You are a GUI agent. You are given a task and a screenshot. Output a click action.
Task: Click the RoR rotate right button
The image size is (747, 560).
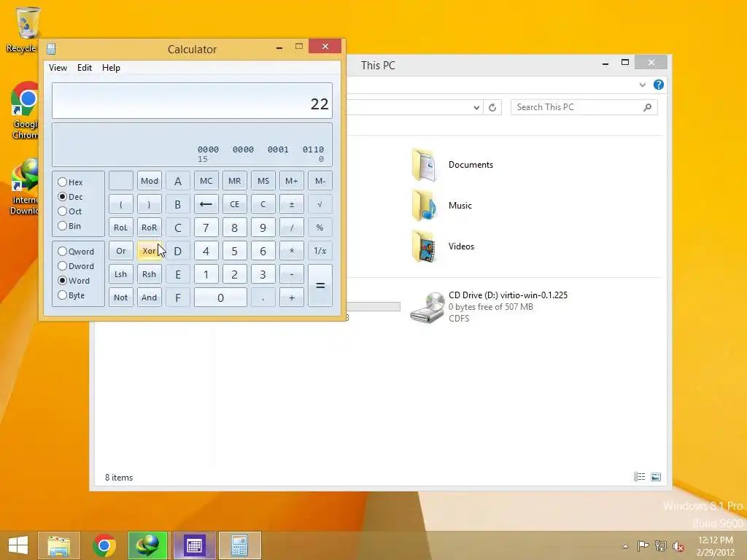149,227
